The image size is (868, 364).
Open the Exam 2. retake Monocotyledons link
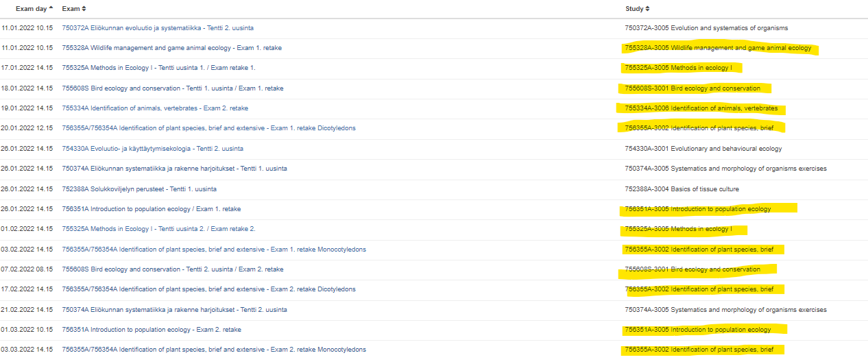213,350
